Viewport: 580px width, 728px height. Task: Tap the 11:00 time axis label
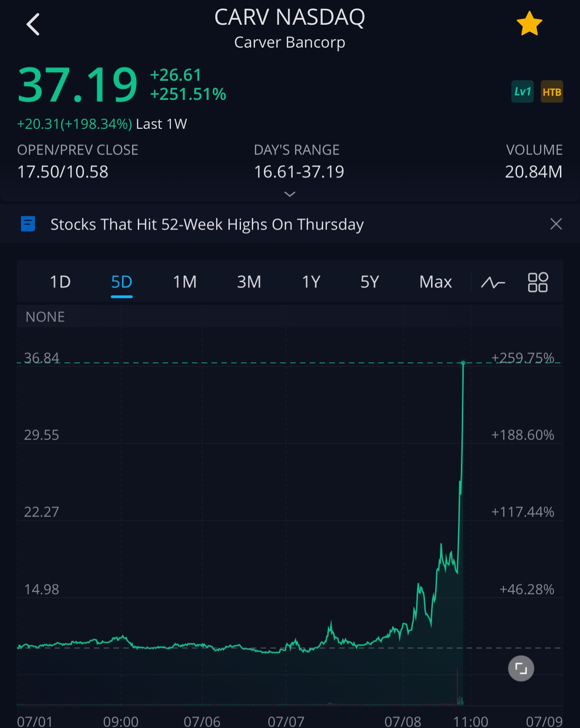coord(471,721)
